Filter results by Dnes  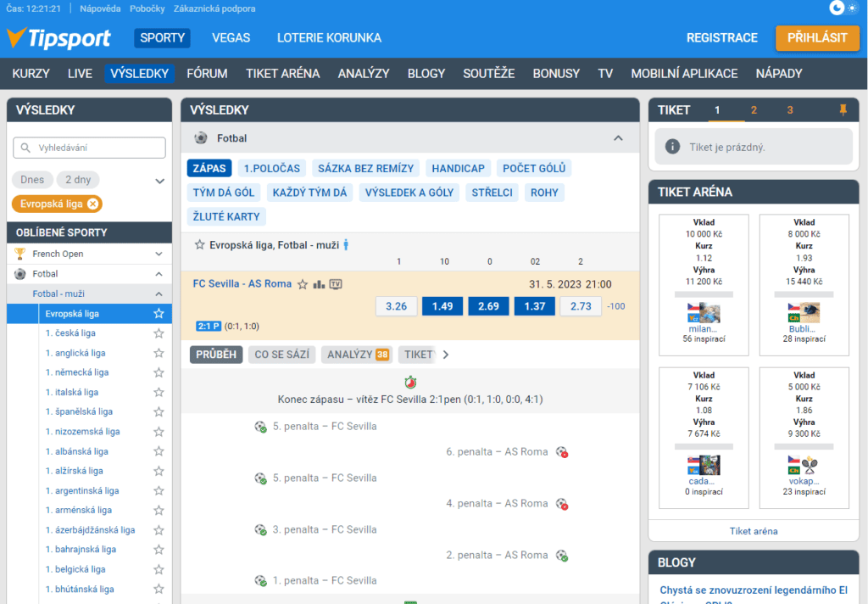pyautogui.click(x=32, y=180)
